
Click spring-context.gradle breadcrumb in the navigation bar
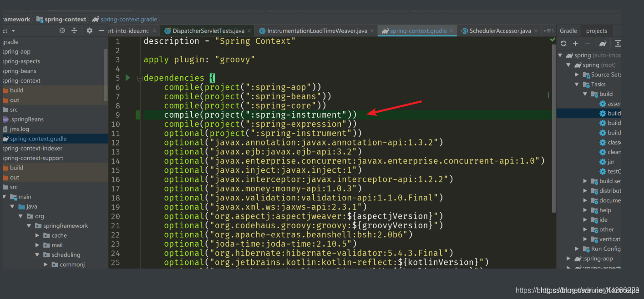tap(125, 19)
